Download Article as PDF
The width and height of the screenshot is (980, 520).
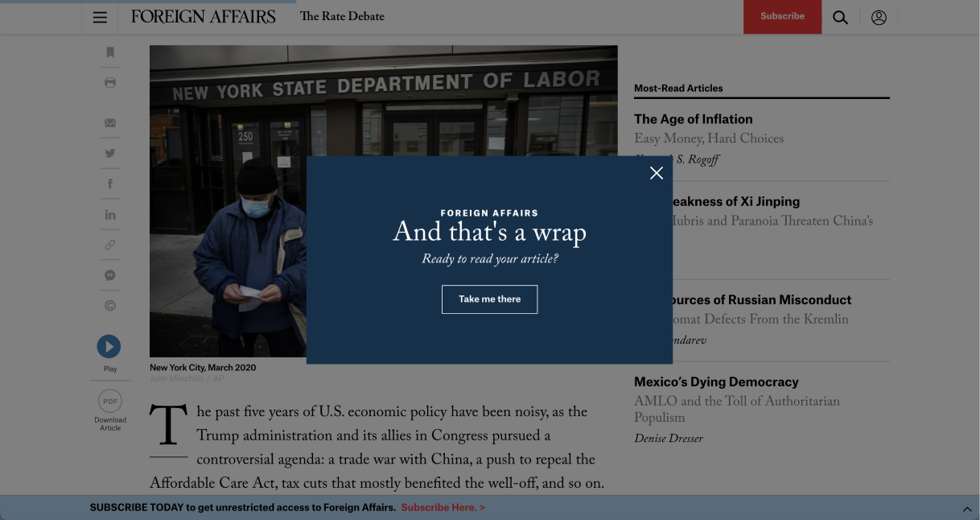click(x=110, y=401)
